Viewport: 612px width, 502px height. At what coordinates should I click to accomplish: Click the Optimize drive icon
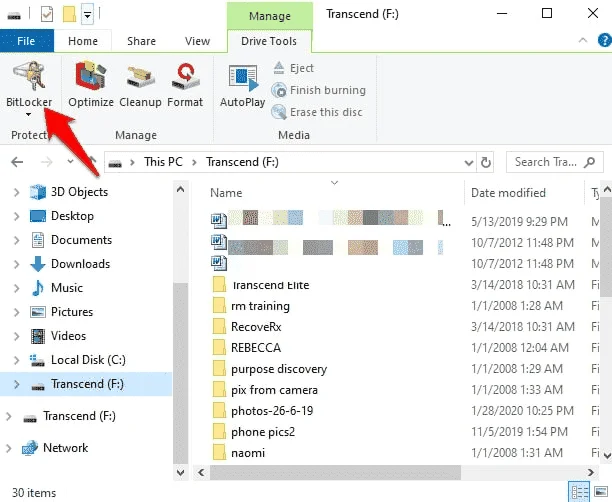(91, 85)
